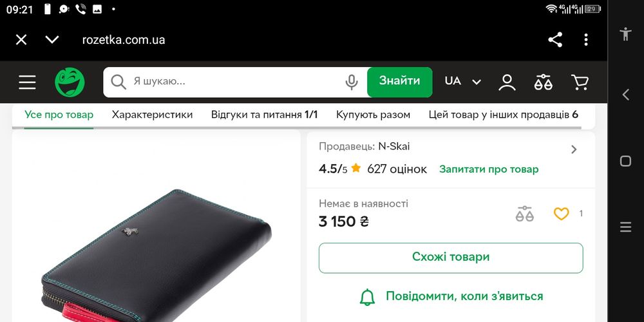644x322 pixels.
Task: Open Відгуки та питання tab
Action: coord(265,115)
